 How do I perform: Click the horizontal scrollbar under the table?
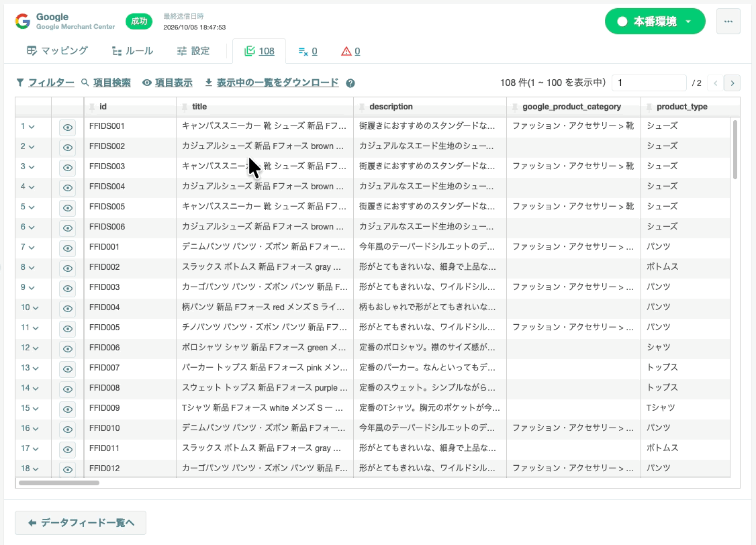click(59, 483)
